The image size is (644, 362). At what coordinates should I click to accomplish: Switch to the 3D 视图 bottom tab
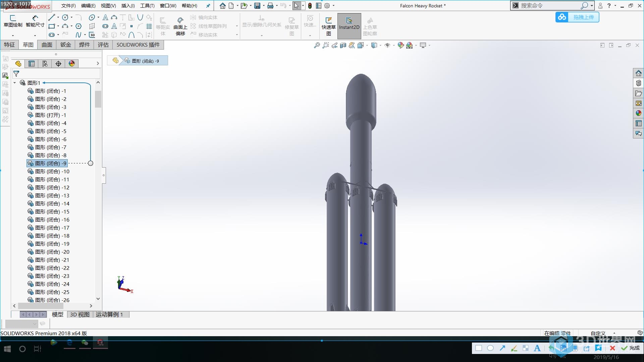pos(80,314)
